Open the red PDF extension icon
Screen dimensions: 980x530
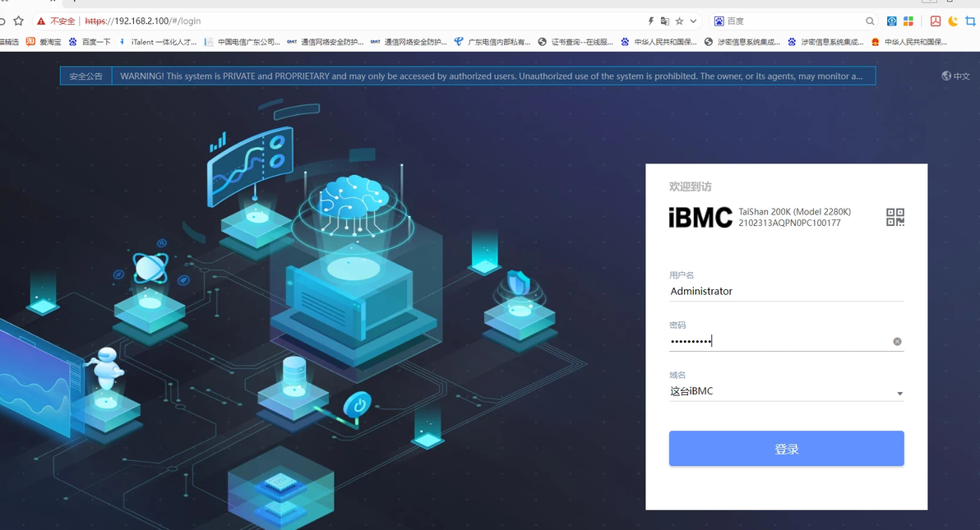(935, 21)
